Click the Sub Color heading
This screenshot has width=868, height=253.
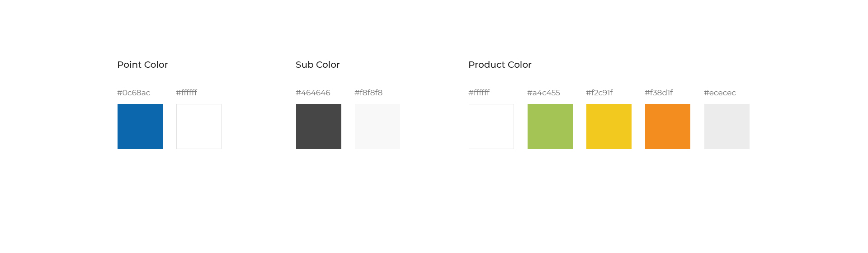pyautogui.click(x=318, y=65)
